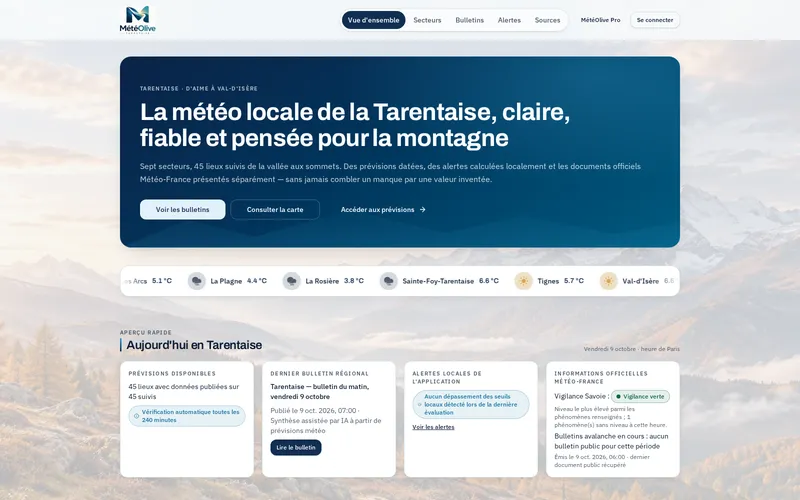Switch to the Alertes tab
The height and width of the screenshot is (500, 800).
click(x=509, y=20)
